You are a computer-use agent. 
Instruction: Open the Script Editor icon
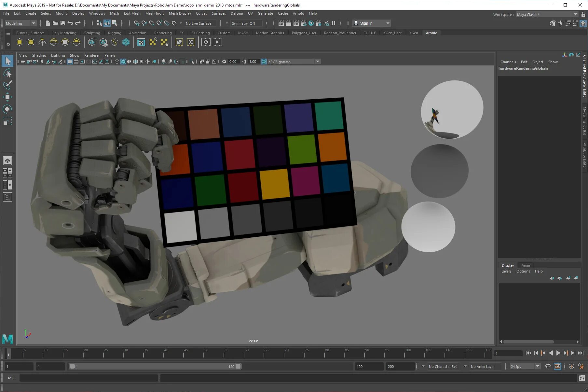[x=581, y=378]
